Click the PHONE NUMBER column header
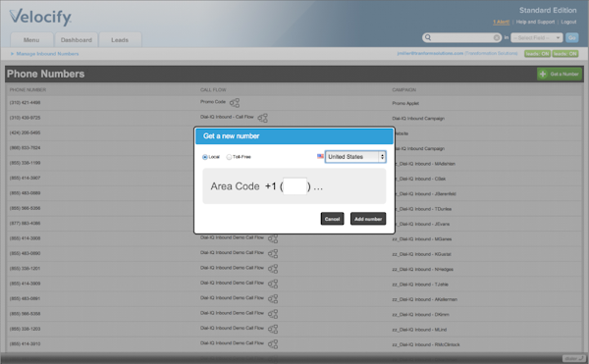Image resolution: width=589 pixels, height=364 pixels. (27, 90)
